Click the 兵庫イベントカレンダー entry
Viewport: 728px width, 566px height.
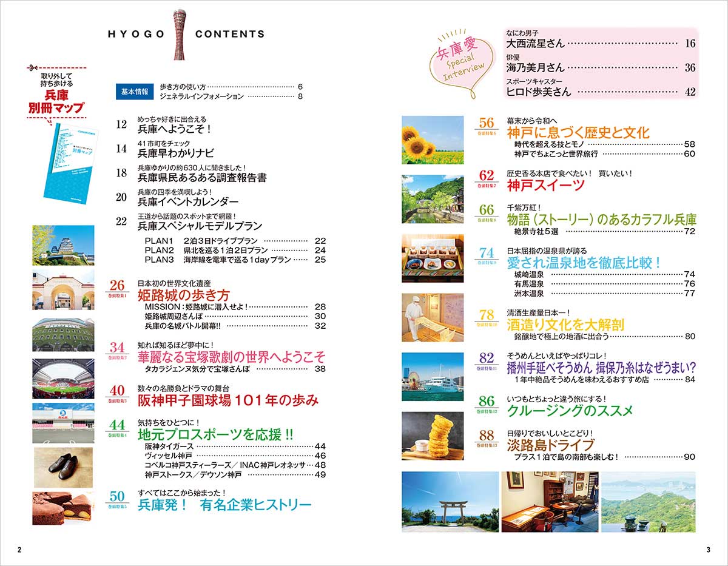(188, 202)
